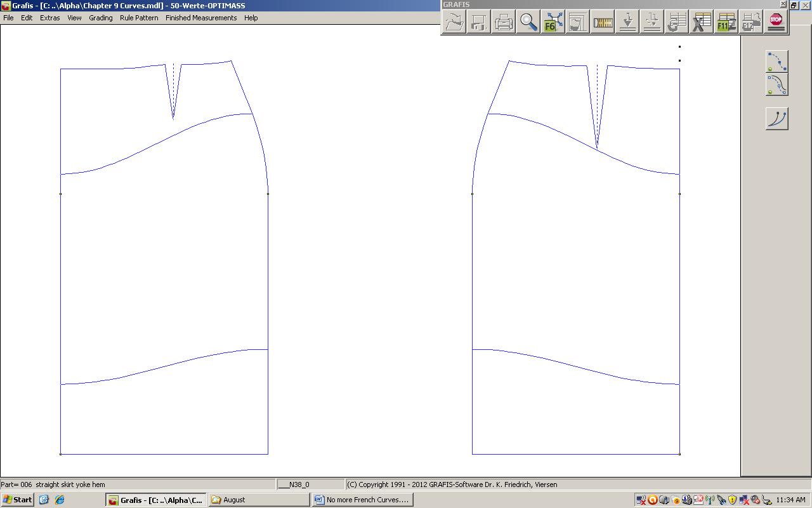812x508 pixels.
Task: Open the File menu
Action: click(8, 18)
